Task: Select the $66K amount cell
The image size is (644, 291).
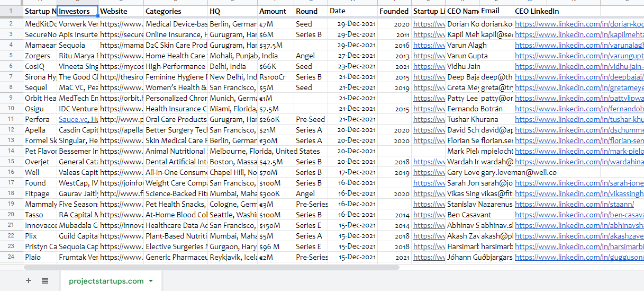Action: [276, 66]
